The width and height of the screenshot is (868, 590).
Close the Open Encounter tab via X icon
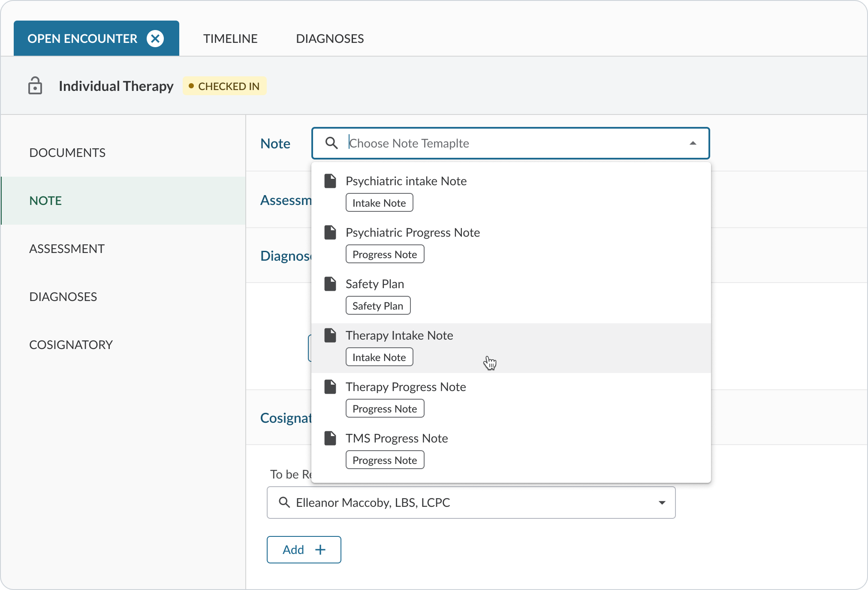point(155,39)
